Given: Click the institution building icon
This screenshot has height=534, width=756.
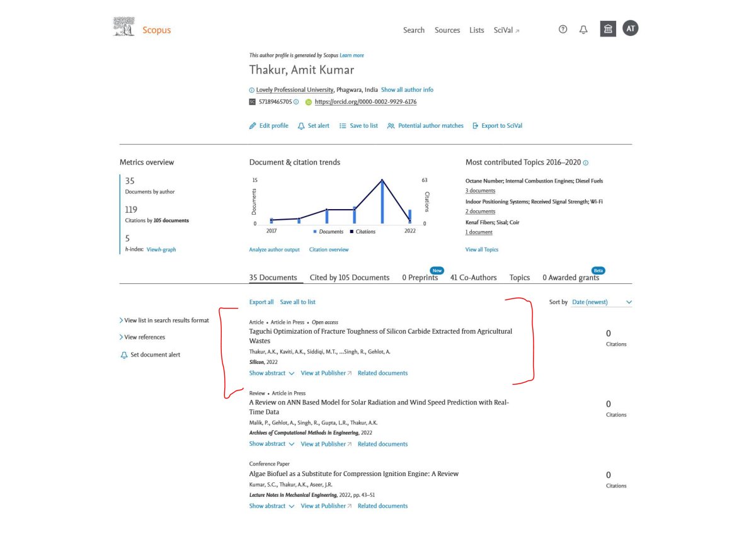Looking at the screenshot, I should tap(608, 29).
